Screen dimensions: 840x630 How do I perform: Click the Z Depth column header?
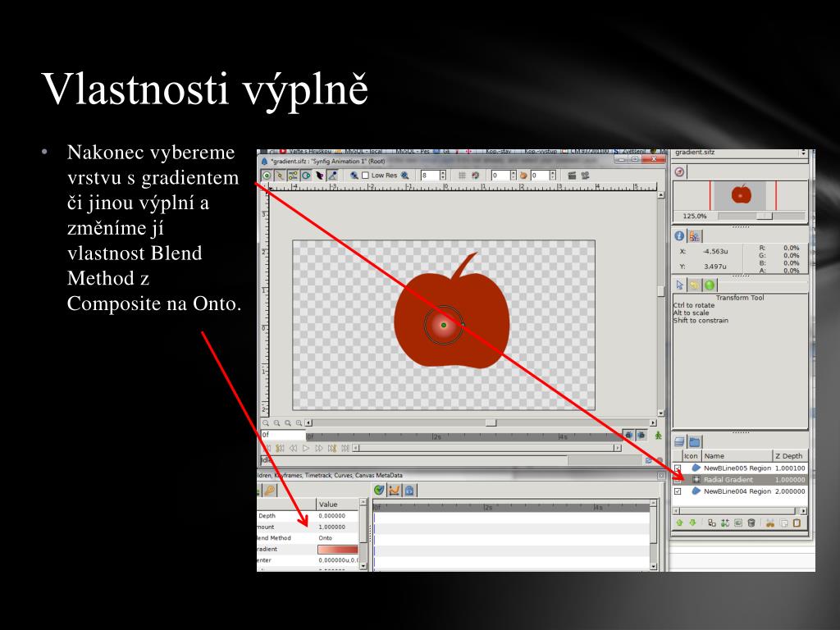[789, 456]
